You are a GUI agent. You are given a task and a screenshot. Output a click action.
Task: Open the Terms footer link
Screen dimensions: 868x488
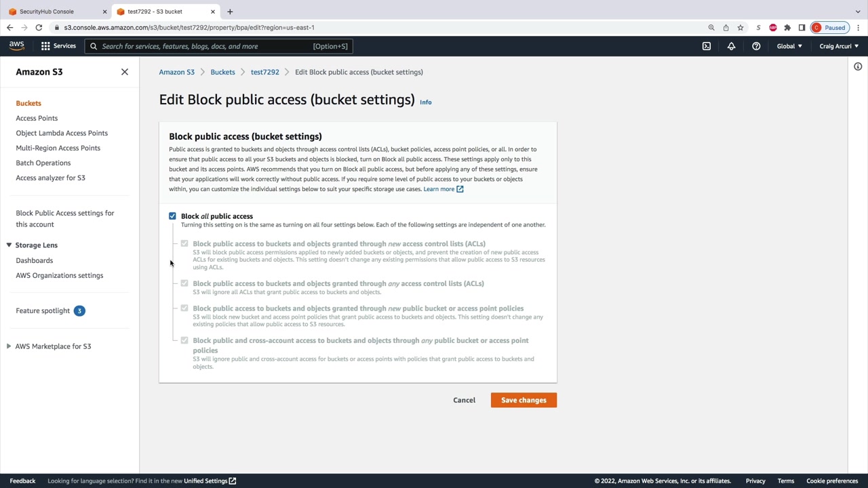786,481
